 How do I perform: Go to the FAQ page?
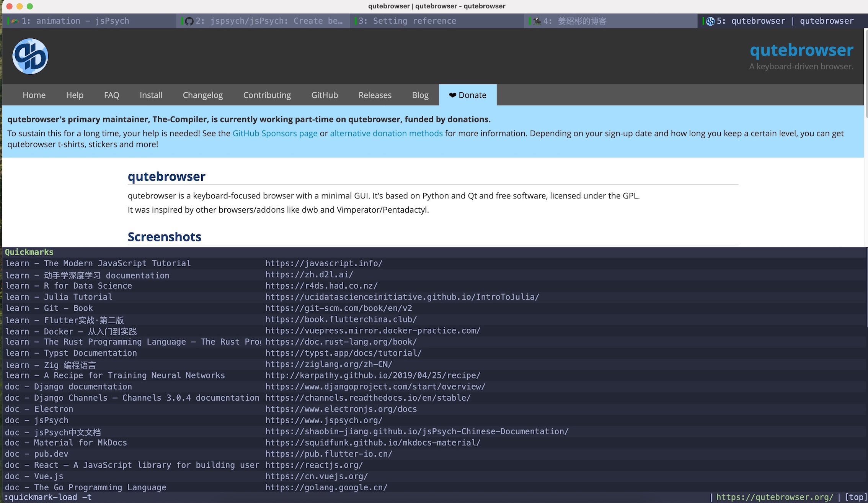tap(111, 95)
